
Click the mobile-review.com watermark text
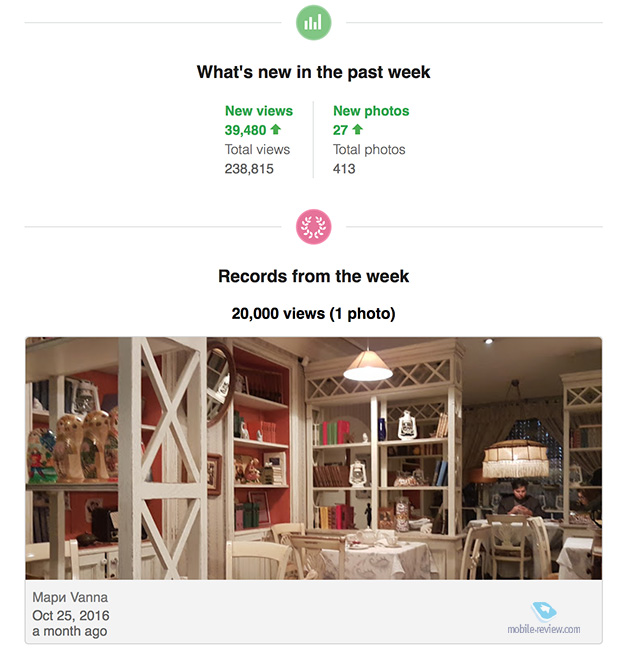[543, 629]
